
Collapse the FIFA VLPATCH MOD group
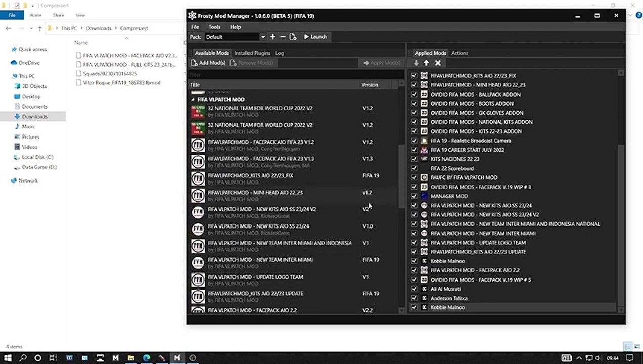193,100
